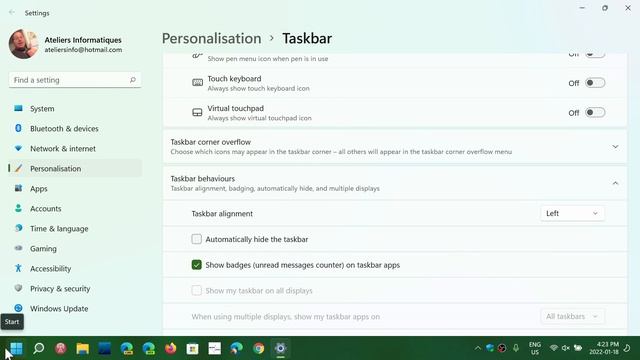This screenshot has width=640, height=360.
Task: Show hidden tray icons chevron
Action: click(478, 348)
